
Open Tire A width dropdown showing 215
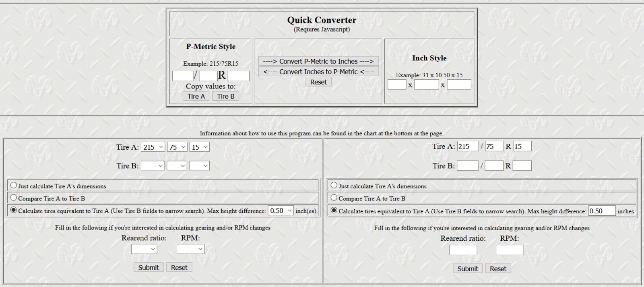click(153, 147)
